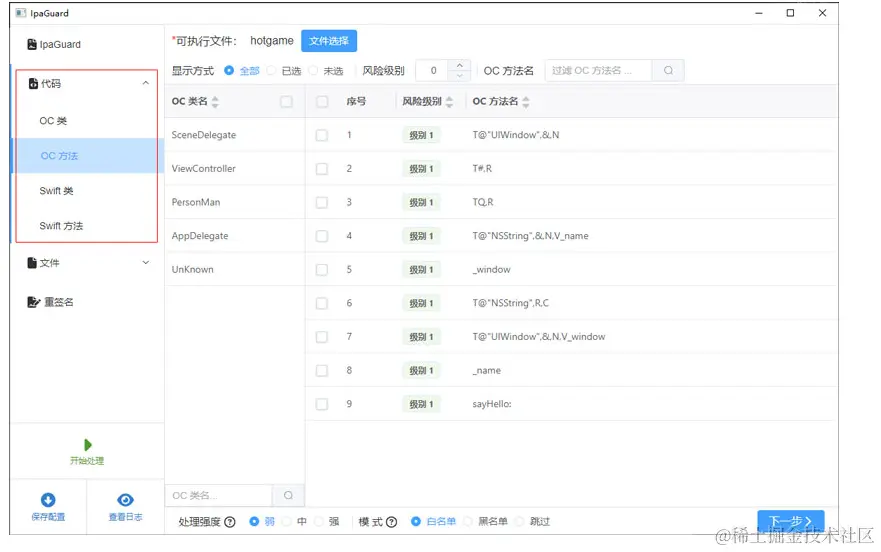
Task: Check row 1 T@"UIWindow",&,N checkbox
Action: coord(322,135)
